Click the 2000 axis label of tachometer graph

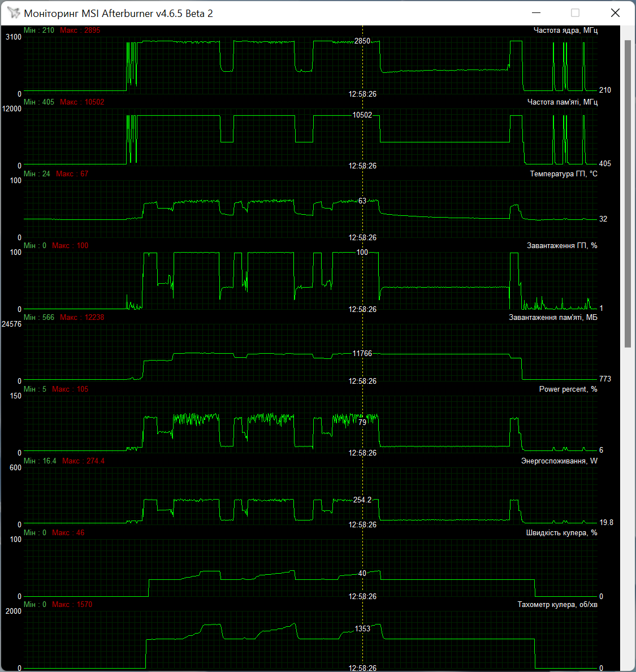click(14, 611)
